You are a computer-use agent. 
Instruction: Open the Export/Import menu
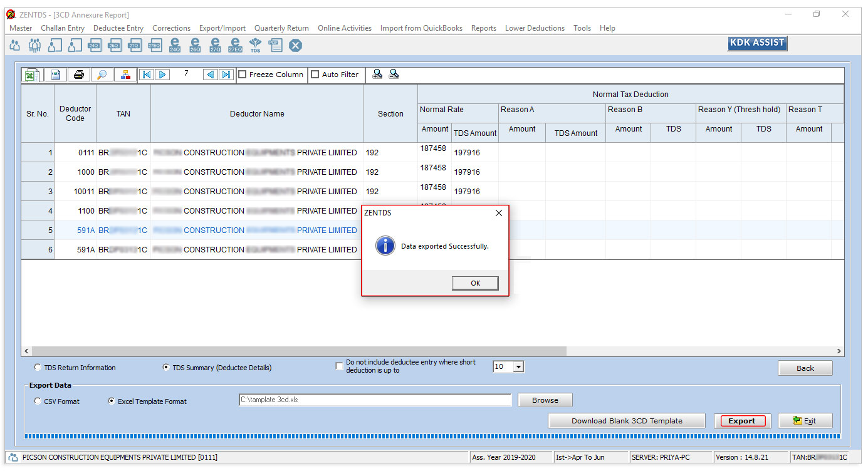click(x=222, y=28)
